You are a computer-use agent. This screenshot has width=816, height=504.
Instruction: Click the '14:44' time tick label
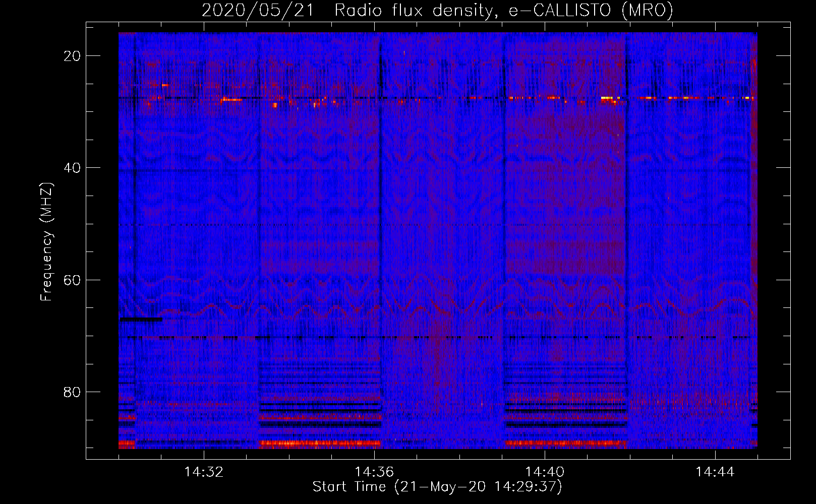tap(715, 472)
